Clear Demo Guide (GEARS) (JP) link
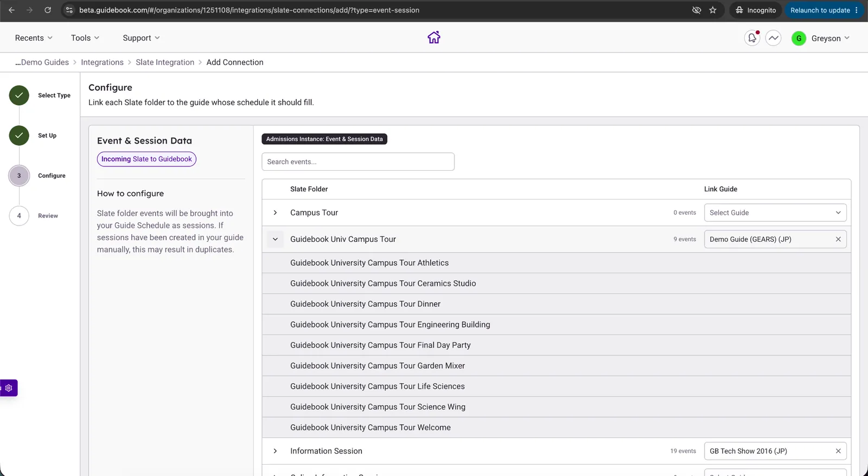Image resolution: width=868 pixels, height=476 pixels. (838, 239)
